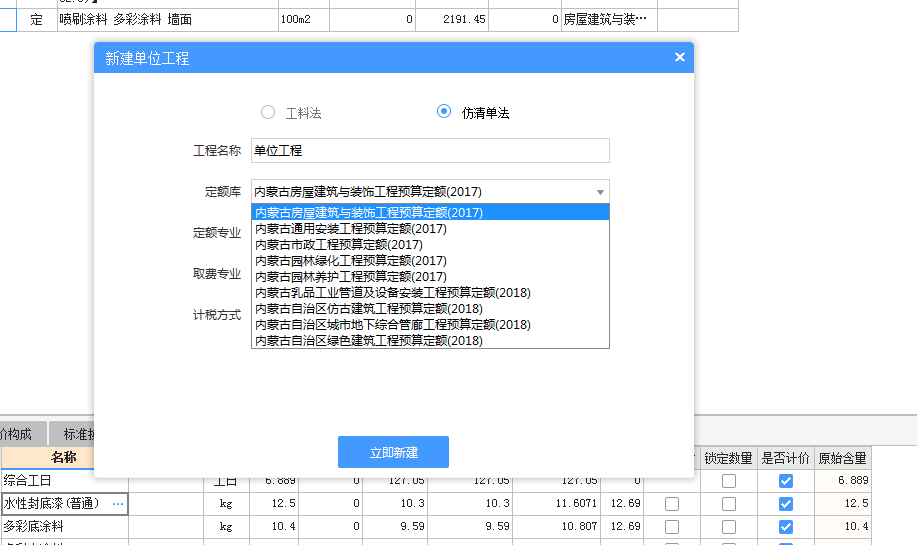Click the 立即新建 button
This screenshot has width=917, height=545.
pos(394,452)
